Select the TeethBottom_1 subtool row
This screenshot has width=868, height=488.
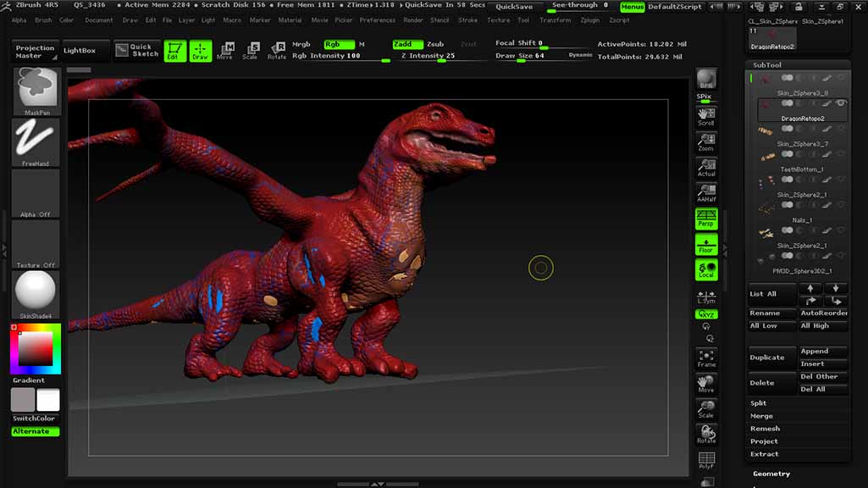[802, 161]
